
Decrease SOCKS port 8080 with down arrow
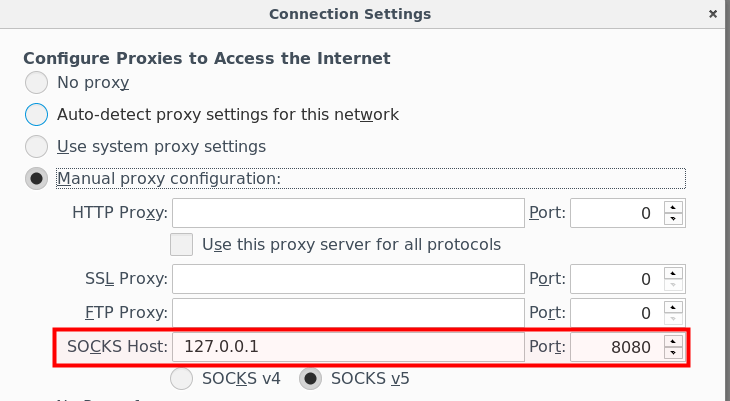pyautogui.click(x=673, y=353)
